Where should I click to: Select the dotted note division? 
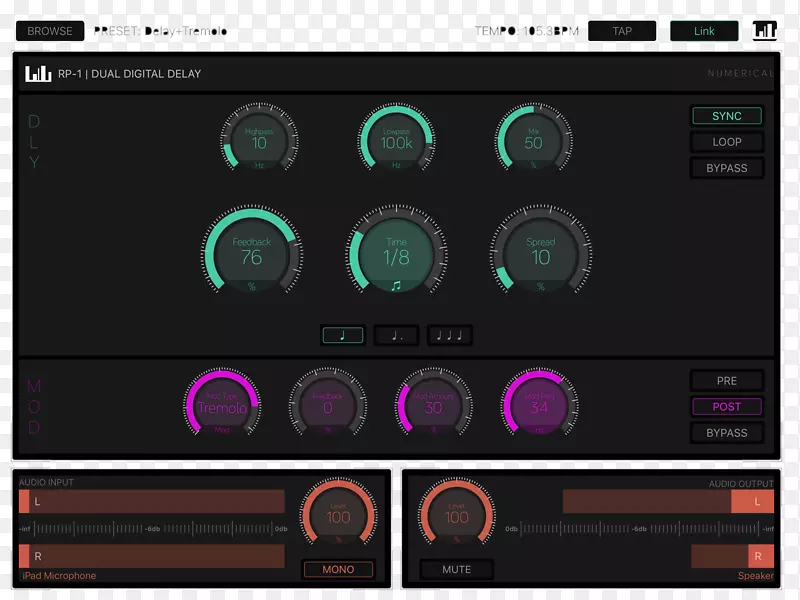coord(396,336)
